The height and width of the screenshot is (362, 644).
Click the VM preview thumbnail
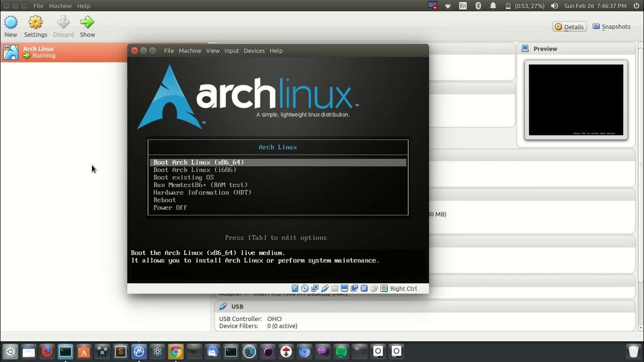(576, 100)
